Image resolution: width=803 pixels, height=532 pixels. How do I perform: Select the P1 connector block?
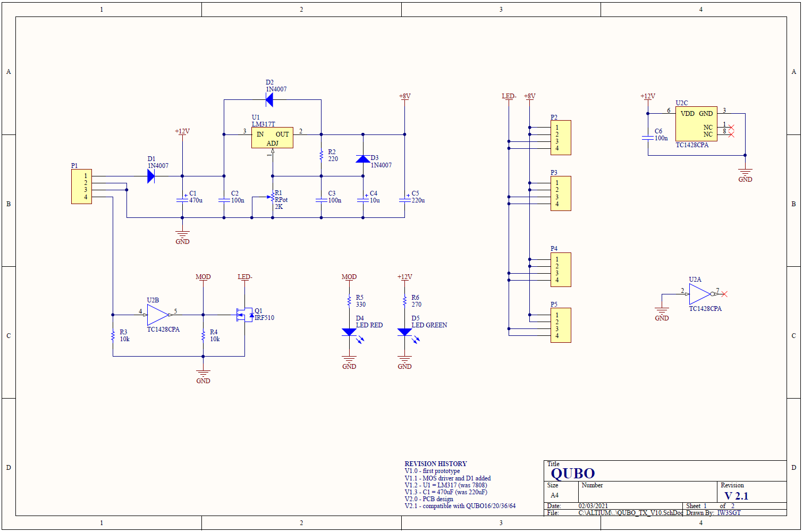[81, 187]
